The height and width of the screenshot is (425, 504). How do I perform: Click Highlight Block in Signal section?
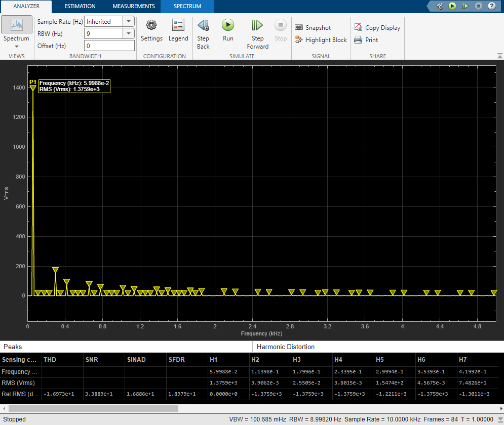pyautogui.click(x=321, y=40)
